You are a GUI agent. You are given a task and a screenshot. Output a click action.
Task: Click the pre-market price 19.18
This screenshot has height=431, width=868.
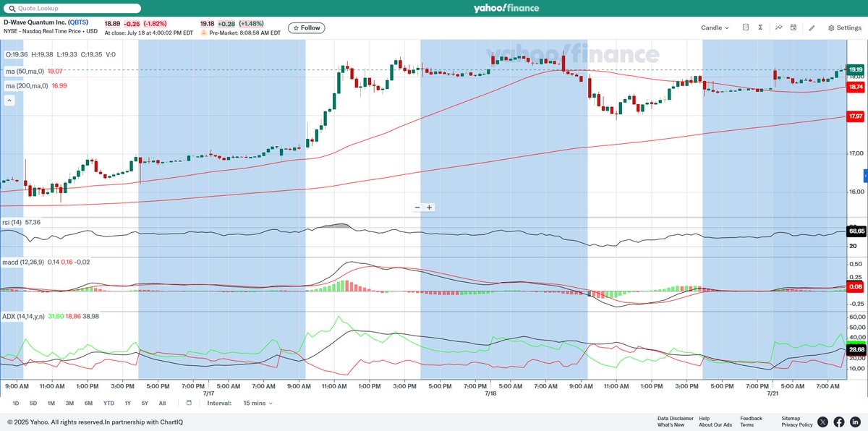[208, 23]
